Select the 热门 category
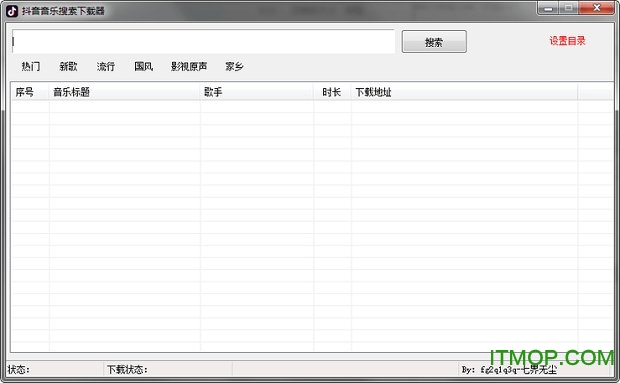The height and width of the screenshot is (383, 620). [31, 66]
